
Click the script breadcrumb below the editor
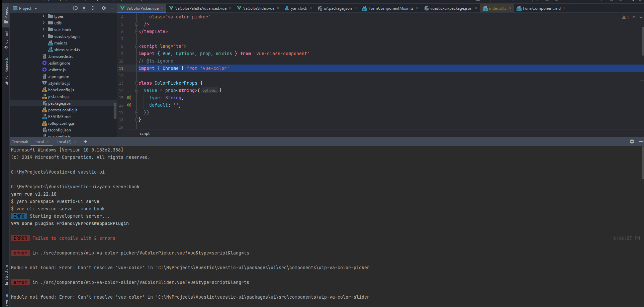coord(145,133)
